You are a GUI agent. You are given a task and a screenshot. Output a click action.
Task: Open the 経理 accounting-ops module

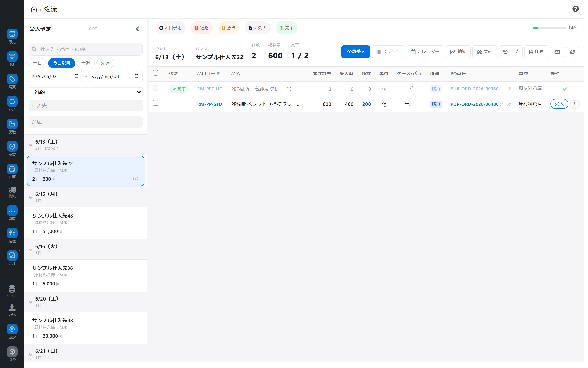point(12,236)
